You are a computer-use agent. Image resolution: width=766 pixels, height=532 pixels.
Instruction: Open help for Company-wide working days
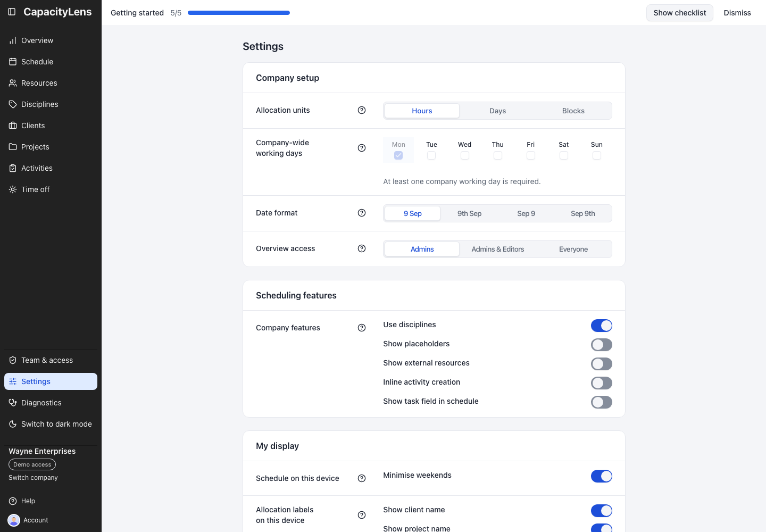pyautogui.click(x=362, y=148)
